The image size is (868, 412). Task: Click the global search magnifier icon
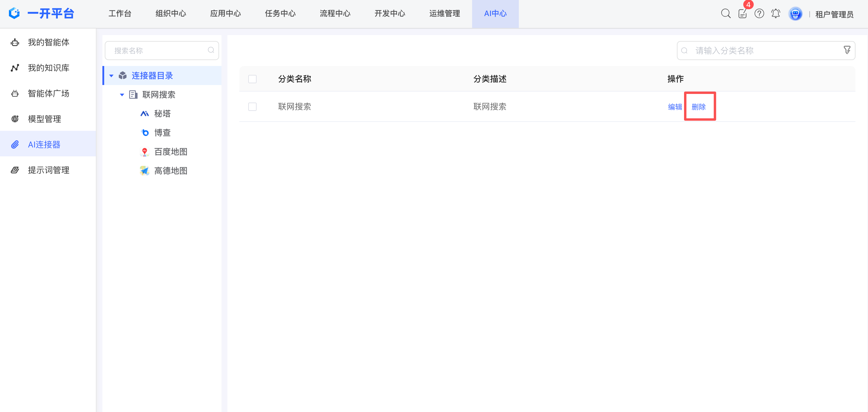[725, 14]
